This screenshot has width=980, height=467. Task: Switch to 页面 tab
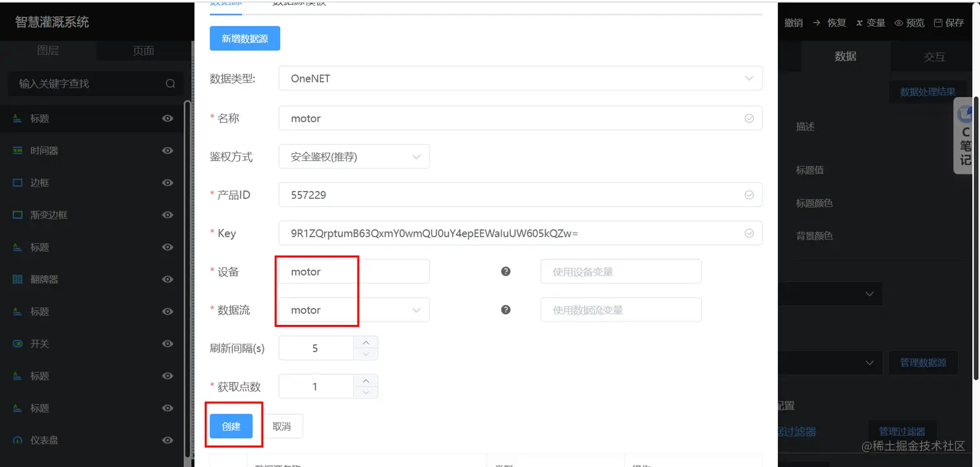click(x=144, y=51)
